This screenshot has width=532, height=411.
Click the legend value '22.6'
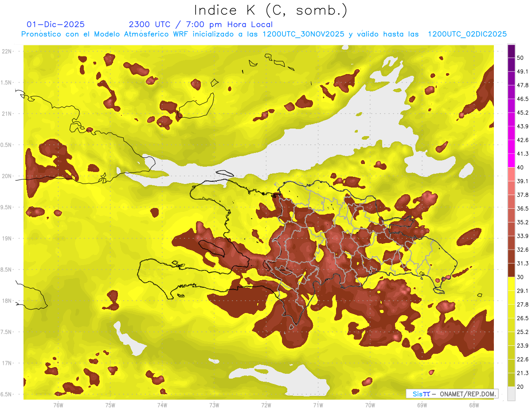(523, 360)
